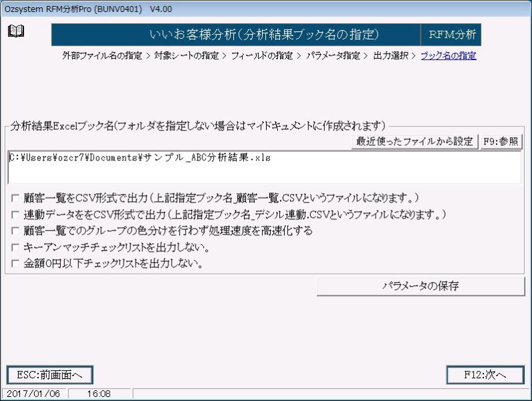This screenshot has height=401, width=532.
Task: Toggle キーアンマッチチェックリスト output suppression checkbox
Action: tap(15, 247)
